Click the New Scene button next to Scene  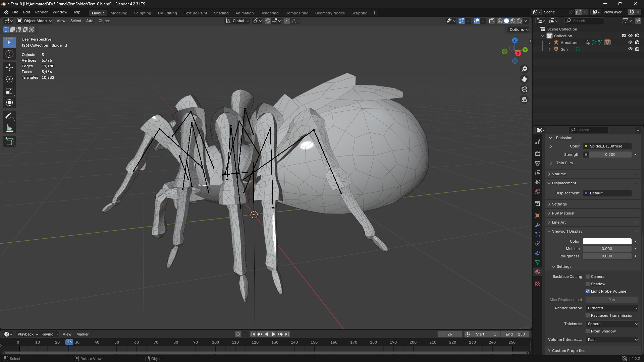[578, 12]
